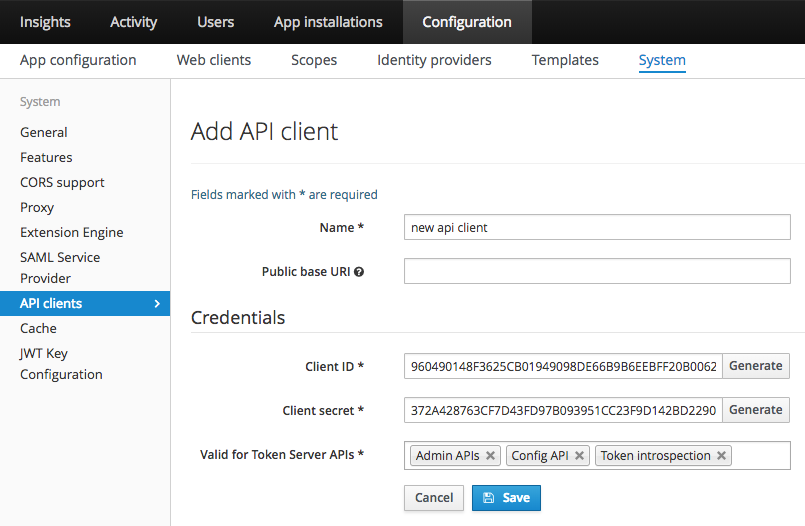Open CORS support in the sidebar

pyautogui.click(x=62, y=183)
